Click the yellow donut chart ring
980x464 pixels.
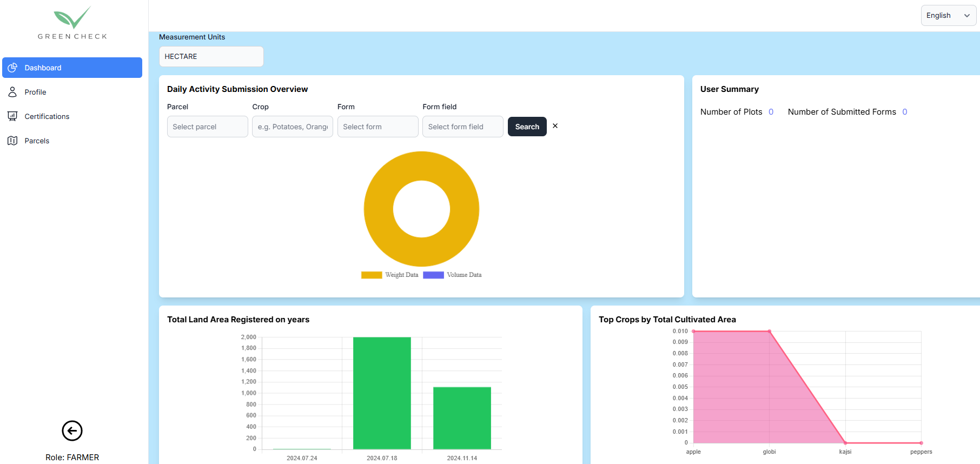pos(379,209)
